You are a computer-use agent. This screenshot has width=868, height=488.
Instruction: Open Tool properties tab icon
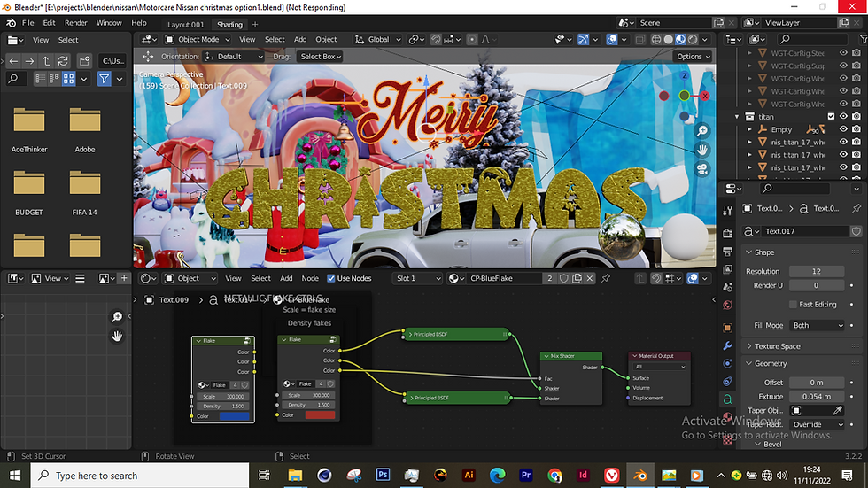(727, 211)
